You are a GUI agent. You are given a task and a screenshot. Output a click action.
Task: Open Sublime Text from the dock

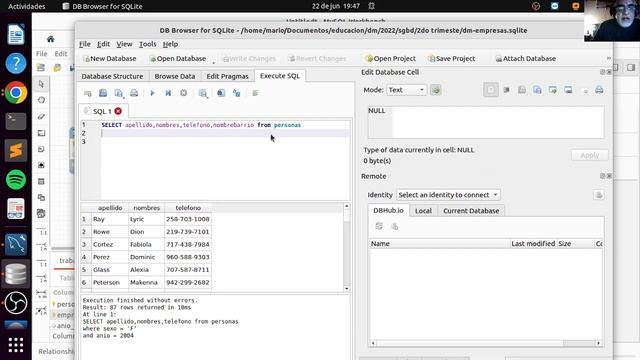pyautogui.click(x=16, y=151)
